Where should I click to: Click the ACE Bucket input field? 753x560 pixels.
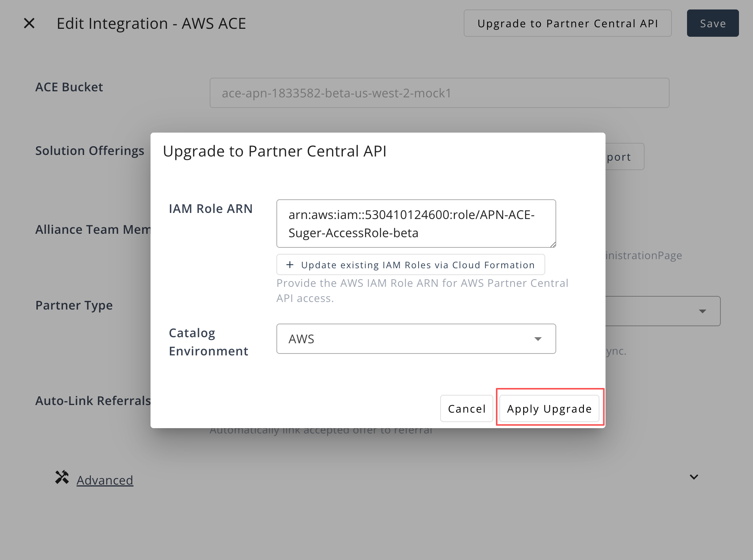click(439, 93)
